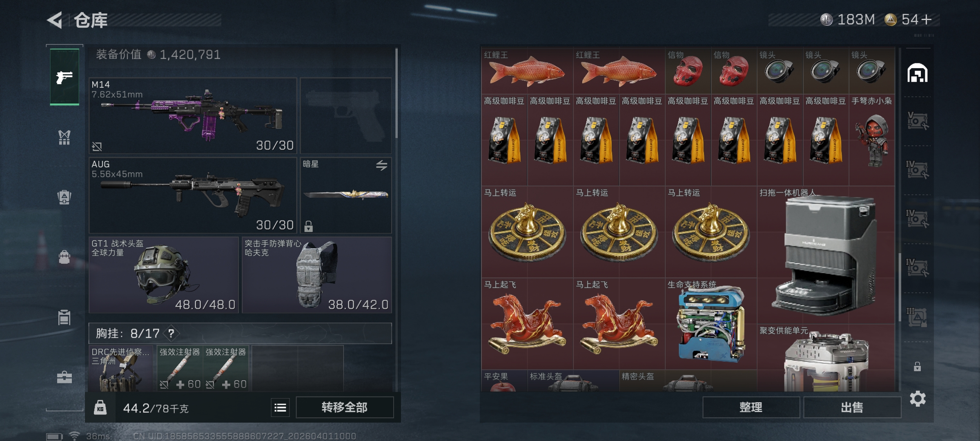The height and width of the screenshot is (441, 980).
Task: Click the 整理 sort button
Action: click(x=751, y=408)
